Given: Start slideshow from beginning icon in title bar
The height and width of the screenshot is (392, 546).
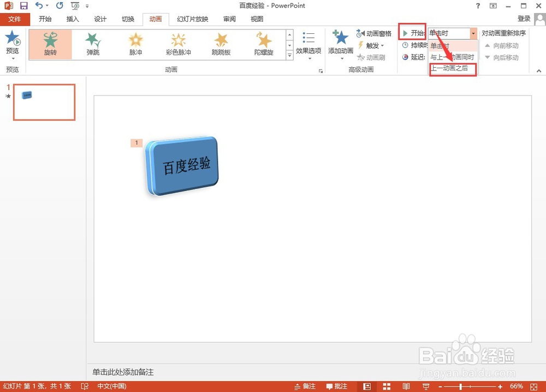Looking at the screenshot, I should pyautogui.click(x=75, y=5).
